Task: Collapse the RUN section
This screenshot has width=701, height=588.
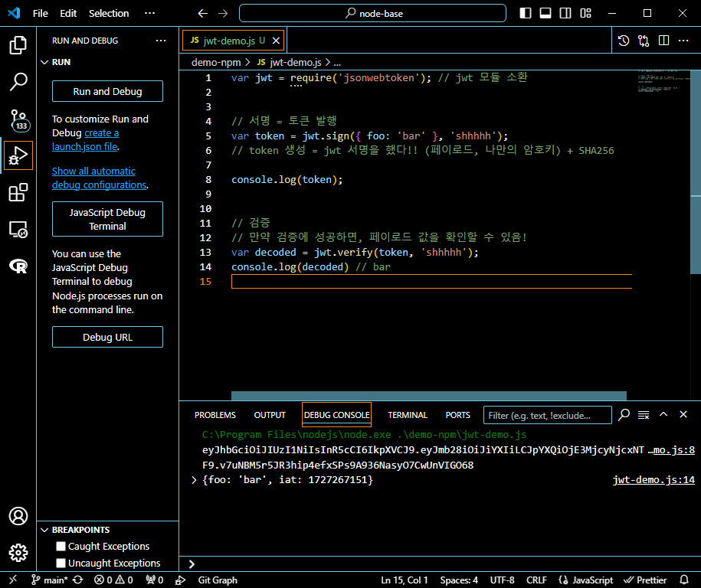Action: click(44, 62)
